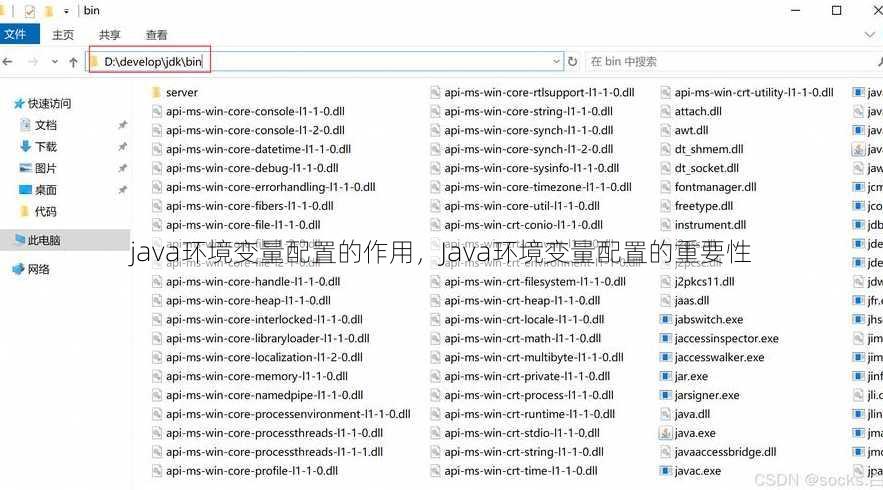Image resolution: width=883 pixels, height=490 pixels.
Task: Expand the address bar history dropdown
Action: [556, 61]
